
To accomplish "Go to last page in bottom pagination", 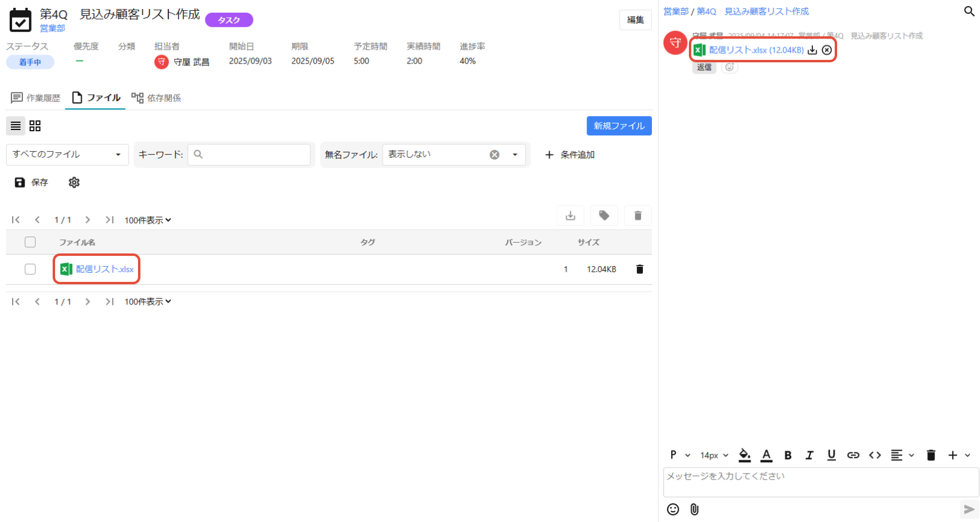I will pyautogui.click(x=110, y=301).
